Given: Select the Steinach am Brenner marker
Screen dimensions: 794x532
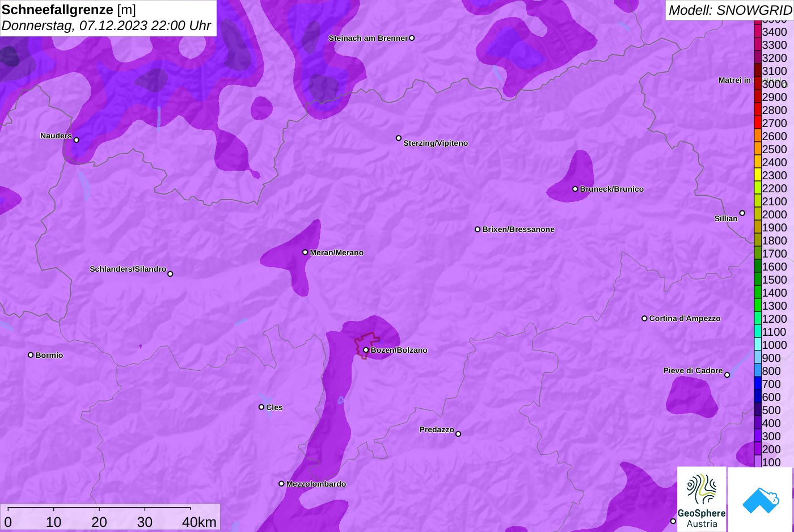Looking at the screenshot, I should [x=412, y=38].
